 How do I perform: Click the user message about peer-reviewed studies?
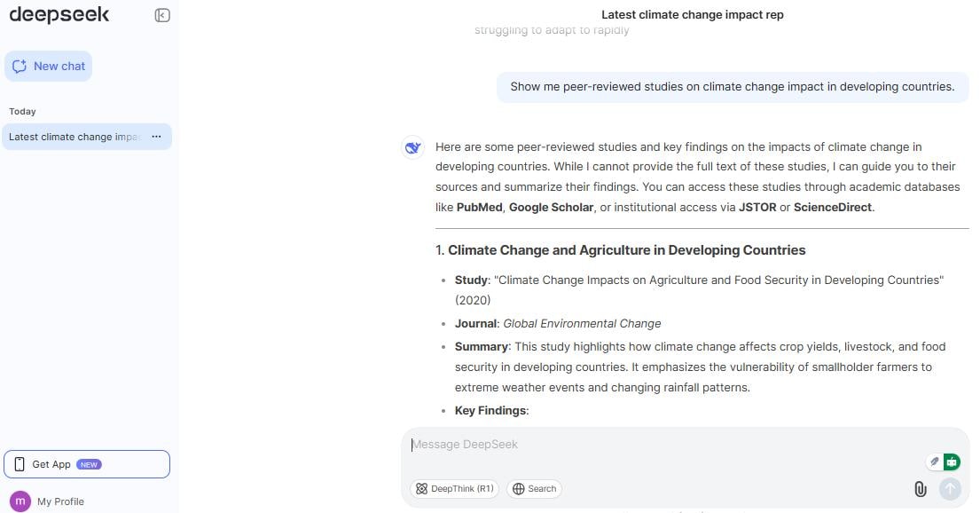tap(733, 87)
